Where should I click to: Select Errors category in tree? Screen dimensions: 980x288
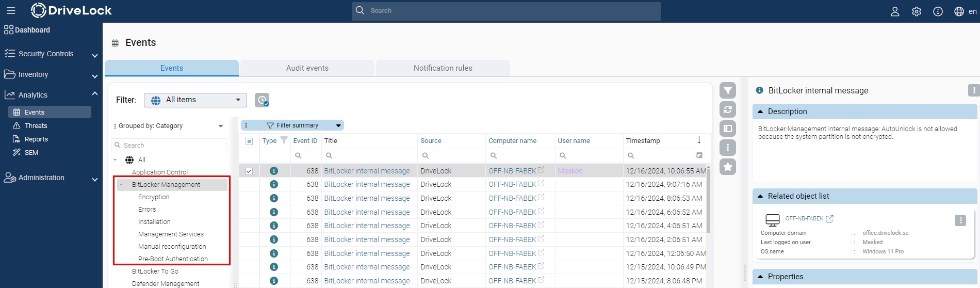coord(147,210)
